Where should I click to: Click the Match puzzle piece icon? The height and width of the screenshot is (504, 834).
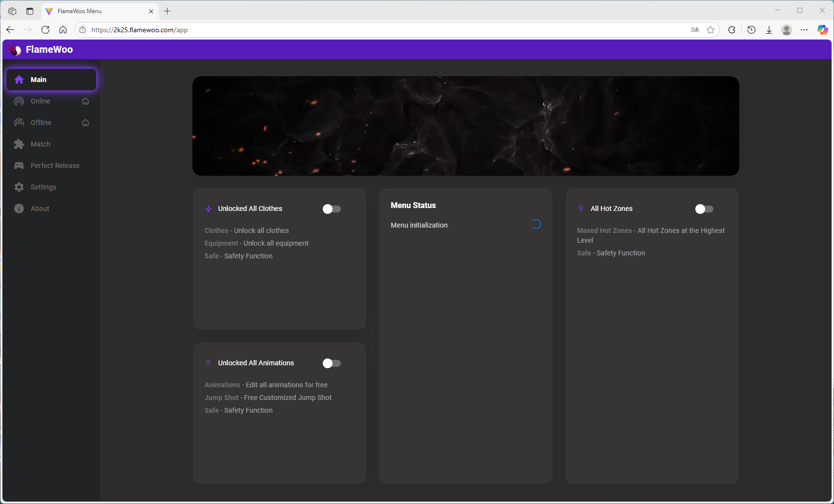(19, 144)
